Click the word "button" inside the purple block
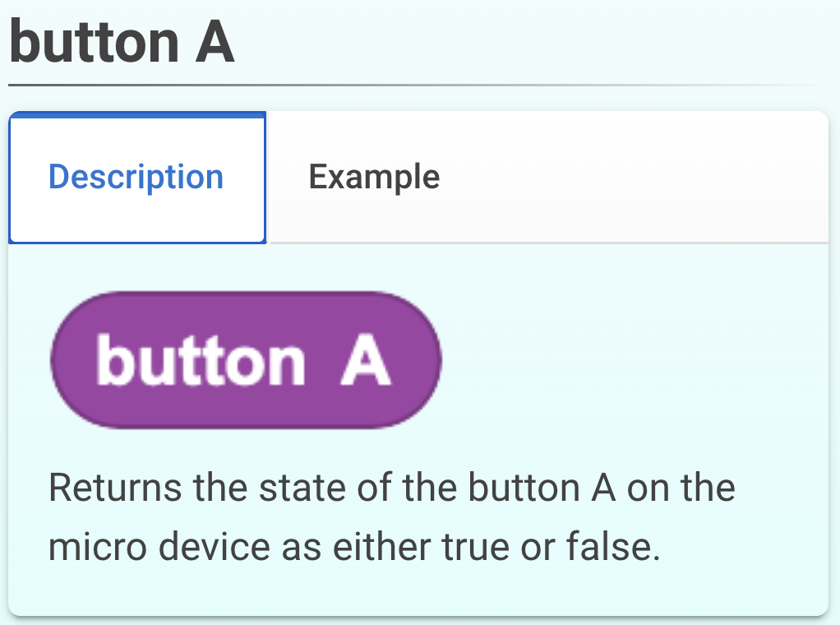Viewport: 840px width, 625px height. [x=200, y=361]
